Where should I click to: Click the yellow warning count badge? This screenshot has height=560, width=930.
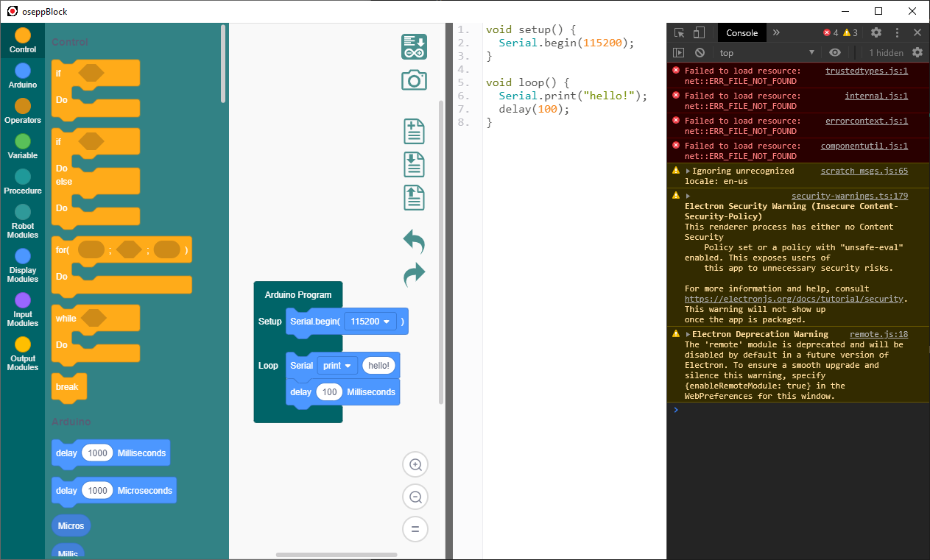(x=850, y=33)
